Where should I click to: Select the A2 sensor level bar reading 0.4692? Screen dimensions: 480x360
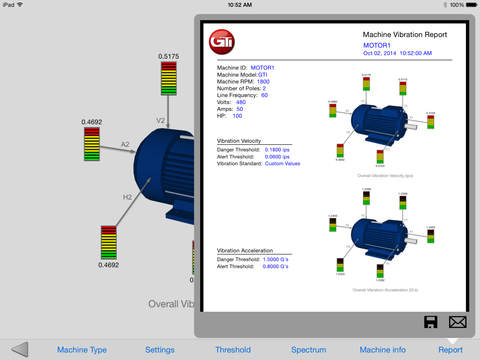[92, 144]
